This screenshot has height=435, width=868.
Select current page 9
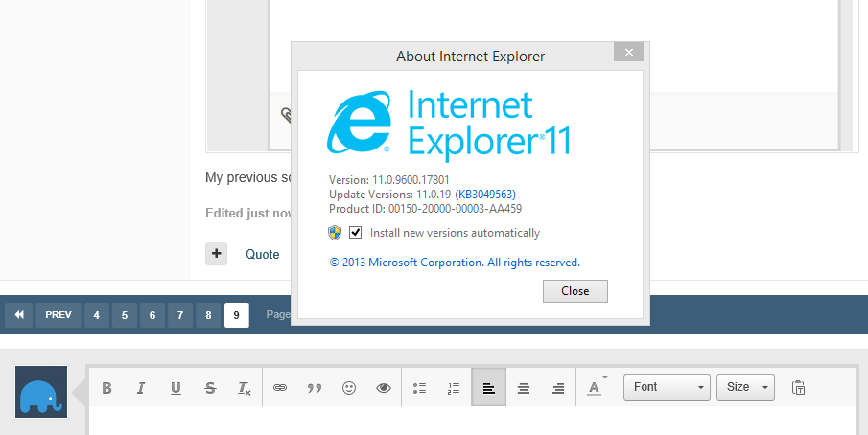tap(236, 315)
